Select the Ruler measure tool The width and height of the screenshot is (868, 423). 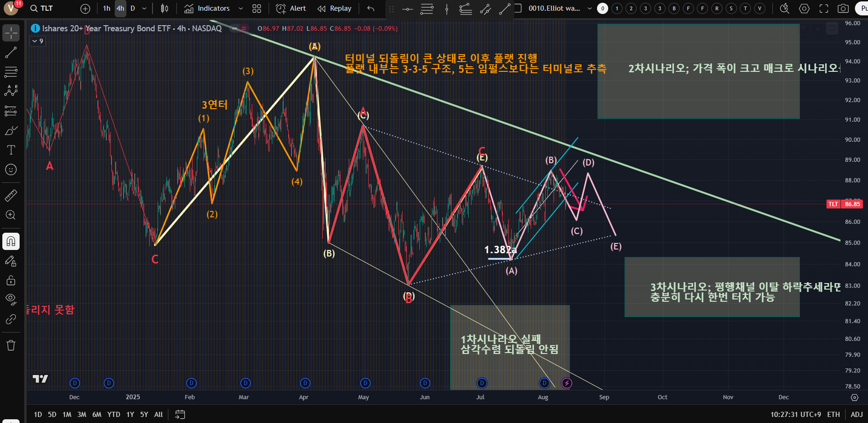pyautogui.click(x=11, y=195)
